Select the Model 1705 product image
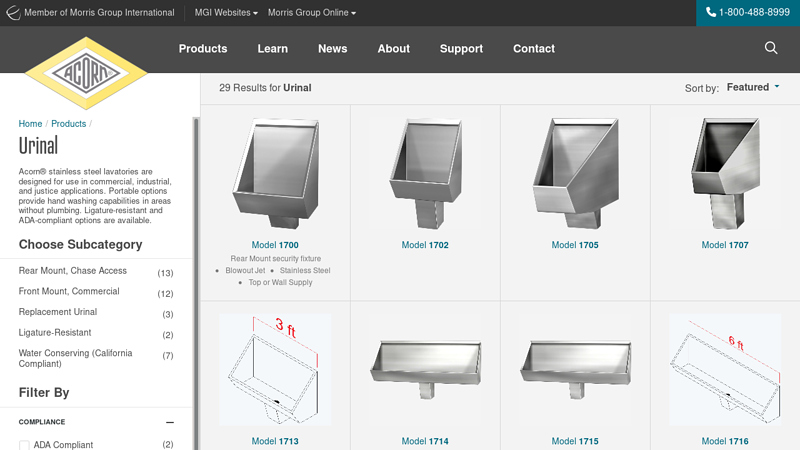Viewport: 800px width, 450px height. pos(575,171)
